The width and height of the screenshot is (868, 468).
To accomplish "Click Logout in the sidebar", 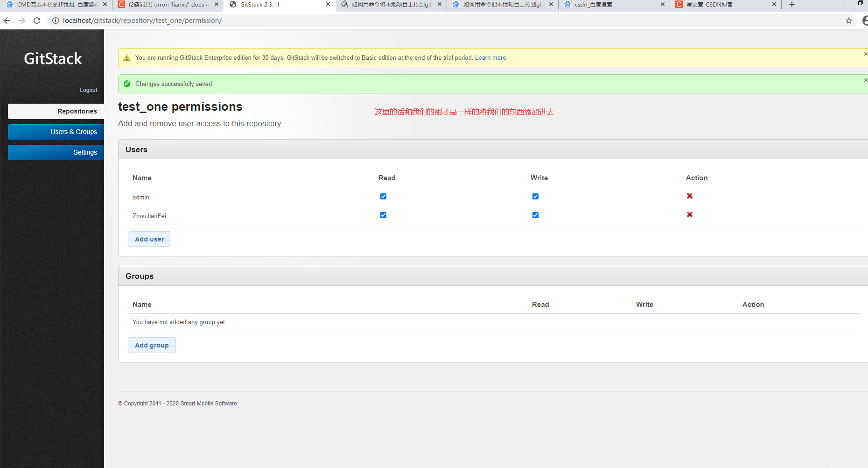I will [x=88, y=90].
